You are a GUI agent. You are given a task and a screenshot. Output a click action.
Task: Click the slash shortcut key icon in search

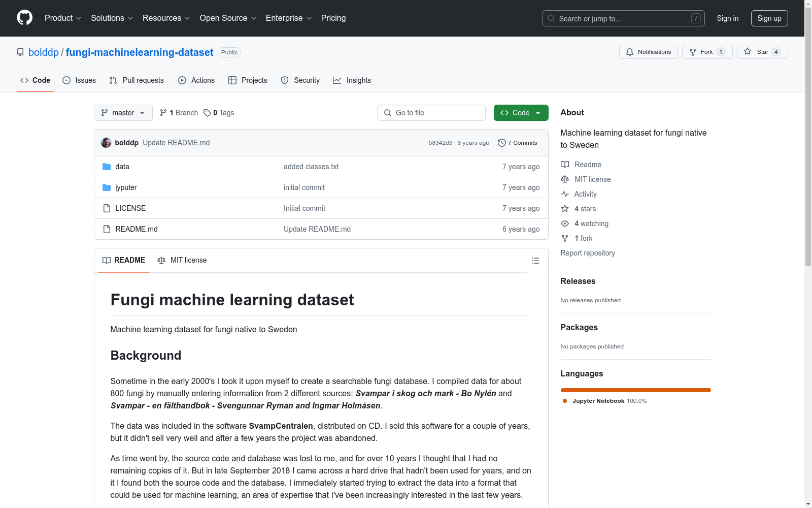click(x=696, y=18)
